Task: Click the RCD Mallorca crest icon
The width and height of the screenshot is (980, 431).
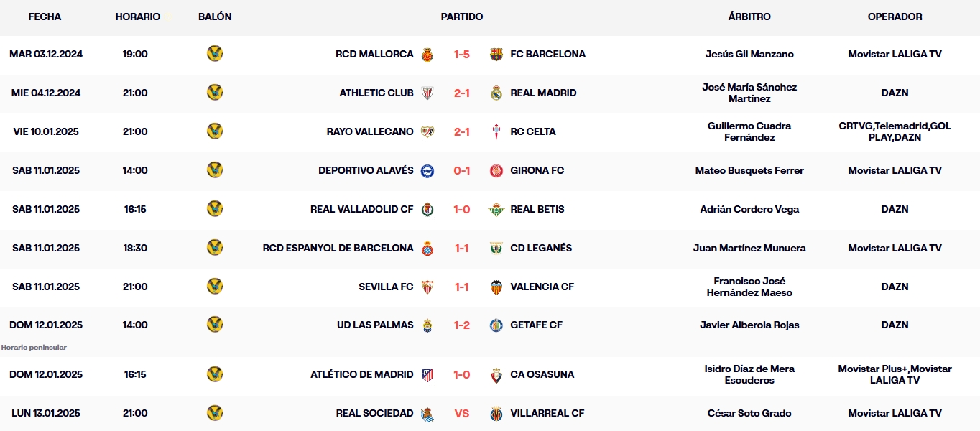Action: tap(427, 54)
